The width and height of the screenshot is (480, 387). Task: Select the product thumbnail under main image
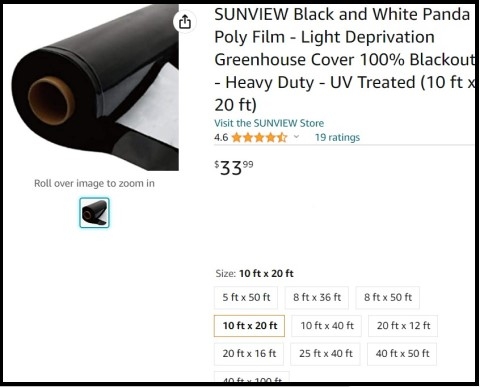[94, 213]
